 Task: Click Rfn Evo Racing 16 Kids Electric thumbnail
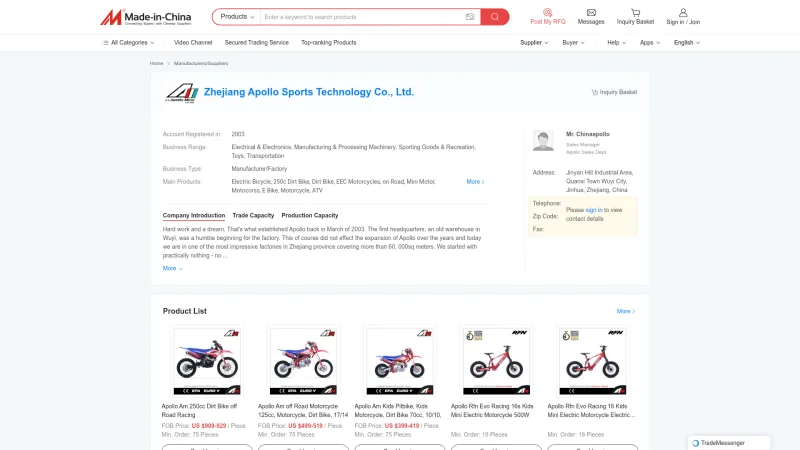[592, 361]
